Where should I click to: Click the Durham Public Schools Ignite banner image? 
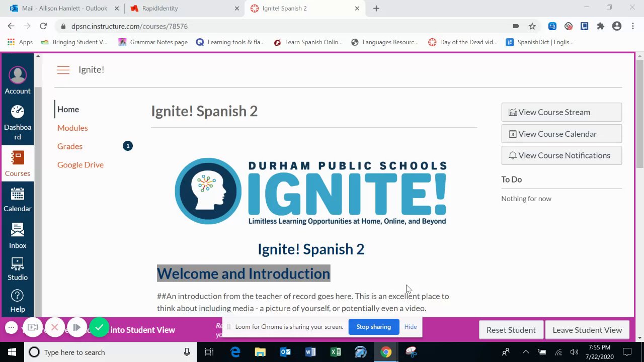click(311, 192)
